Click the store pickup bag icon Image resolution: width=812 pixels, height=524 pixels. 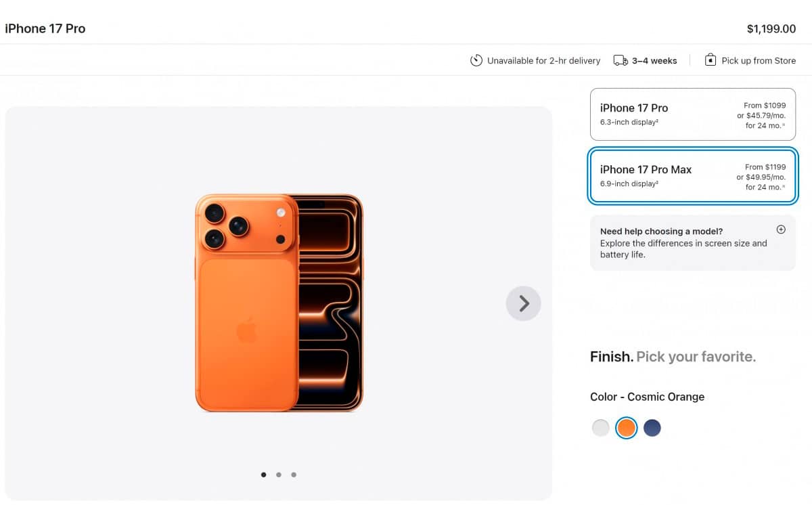coord(710,60)
